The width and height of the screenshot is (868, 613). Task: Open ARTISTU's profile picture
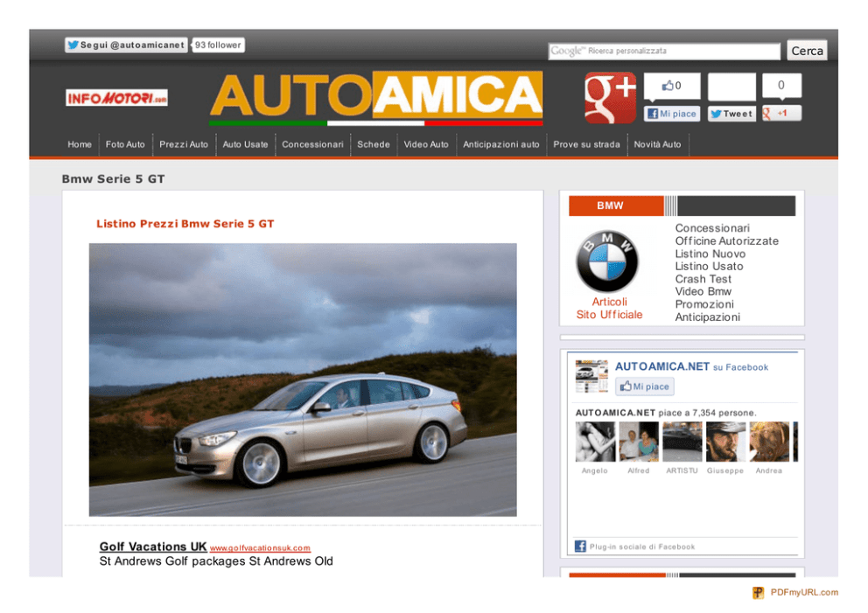tap(682, 442)
